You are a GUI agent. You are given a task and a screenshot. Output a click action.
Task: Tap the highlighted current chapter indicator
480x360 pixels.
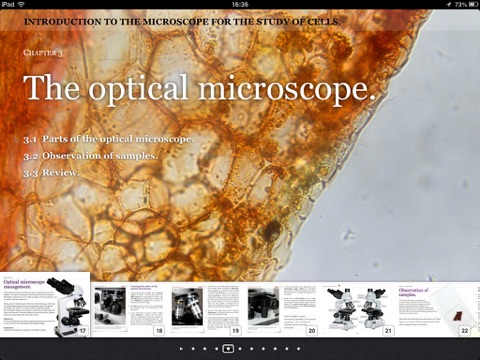point(228,349)
